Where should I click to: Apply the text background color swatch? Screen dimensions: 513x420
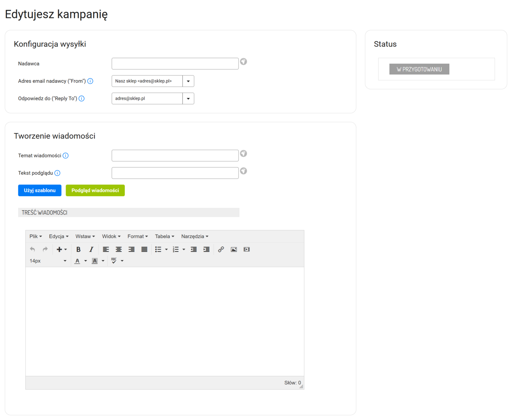[95, 261]
